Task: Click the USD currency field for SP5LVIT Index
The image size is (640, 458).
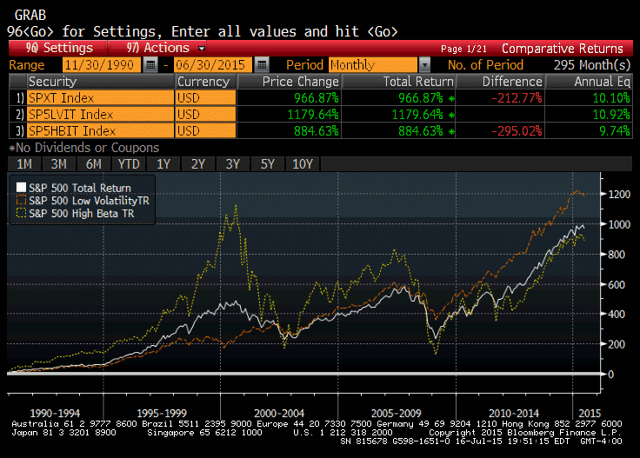Action: (206, 114)
